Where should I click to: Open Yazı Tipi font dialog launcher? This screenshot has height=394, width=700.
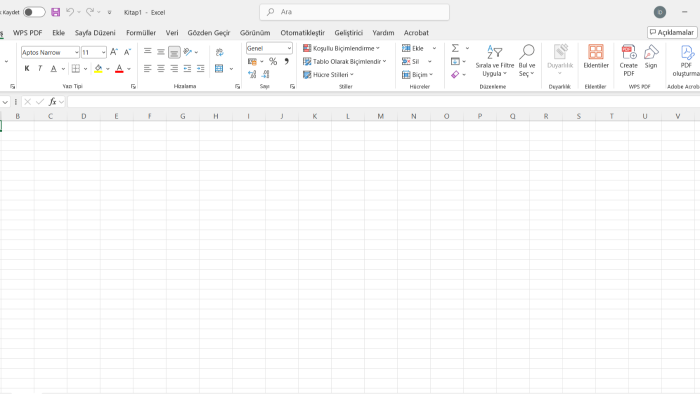[133, 87]
